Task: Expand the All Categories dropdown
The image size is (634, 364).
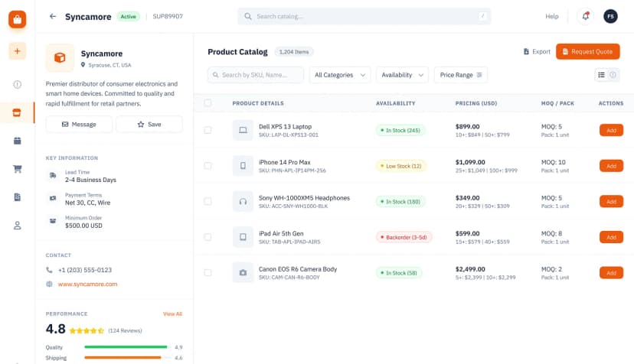Action: tap(340, 75)
